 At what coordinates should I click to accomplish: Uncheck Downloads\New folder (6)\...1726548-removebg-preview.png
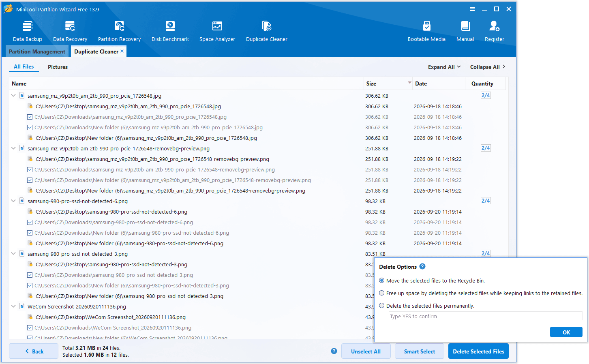coord(30,180)
